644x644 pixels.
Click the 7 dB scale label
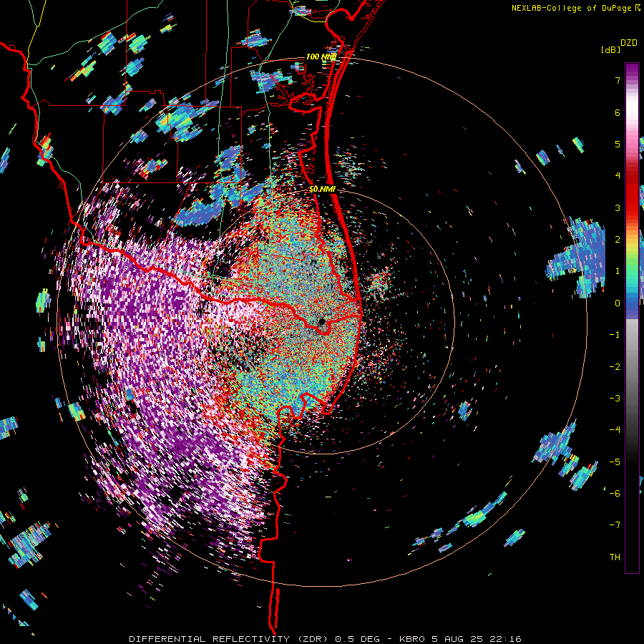click(x=618, y=80)
